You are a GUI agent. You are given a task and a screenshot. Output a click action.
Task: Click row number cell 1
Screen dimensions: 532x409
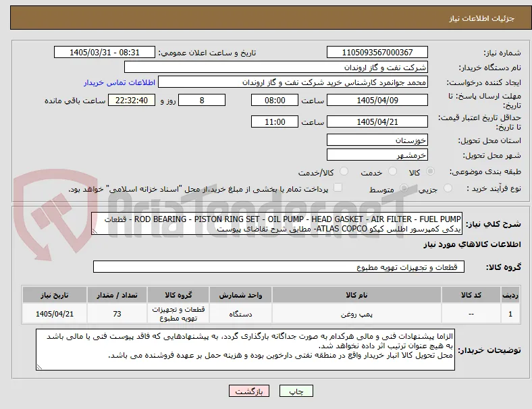(510, 314)
